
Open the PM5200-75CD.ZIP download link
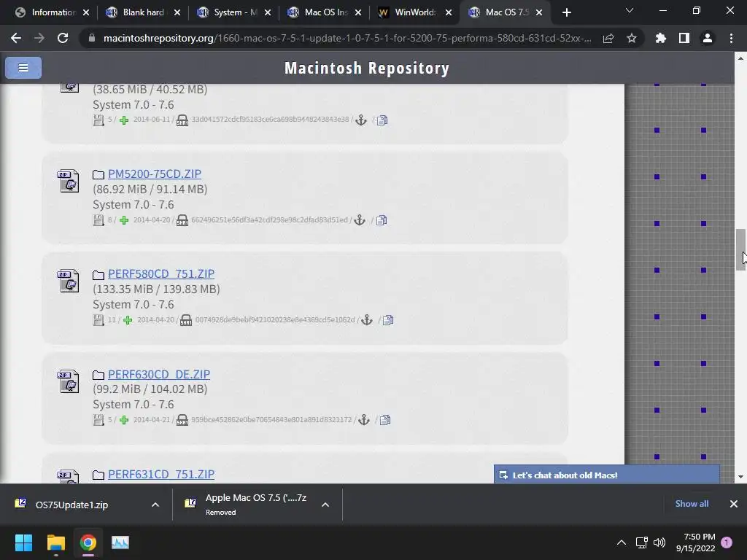pyautogui.click(x=155, y=174)
